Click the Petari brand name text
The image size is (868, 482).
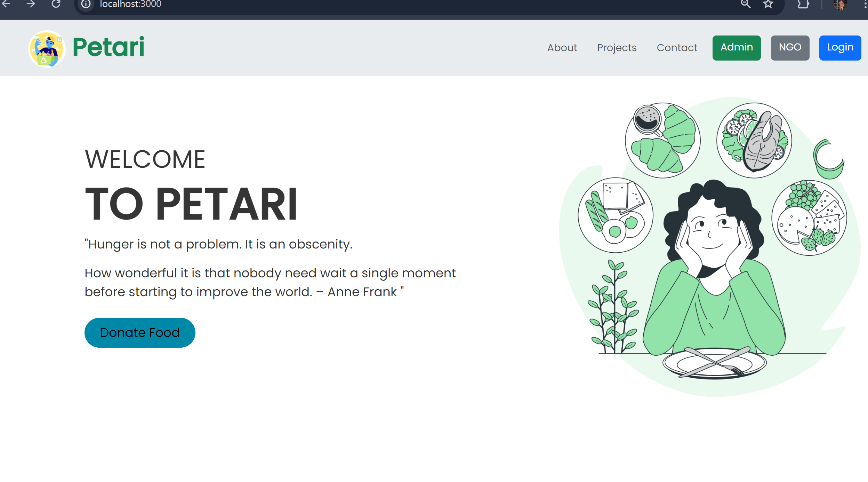click(x=108, y=47)
